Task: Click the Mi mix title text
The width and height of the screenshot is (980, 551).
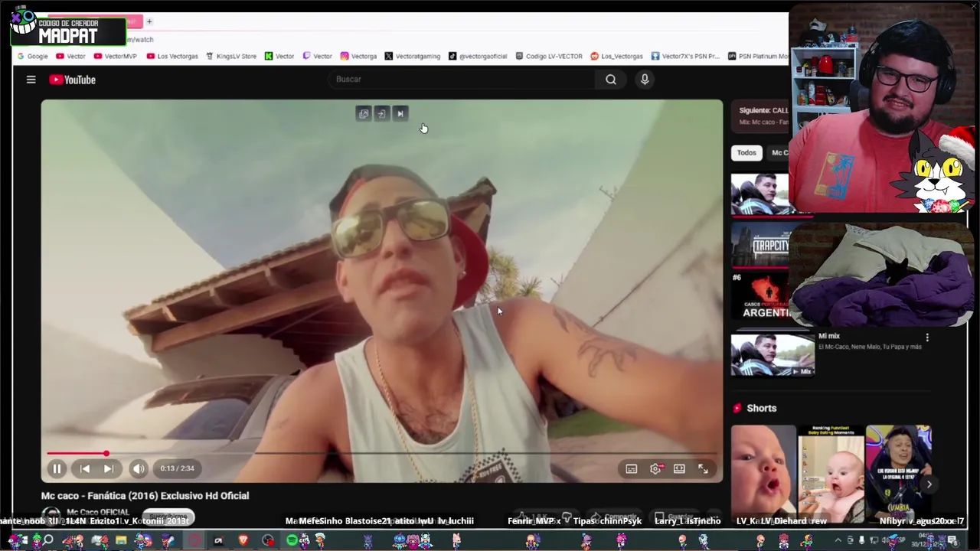Action: pos(829,336)
